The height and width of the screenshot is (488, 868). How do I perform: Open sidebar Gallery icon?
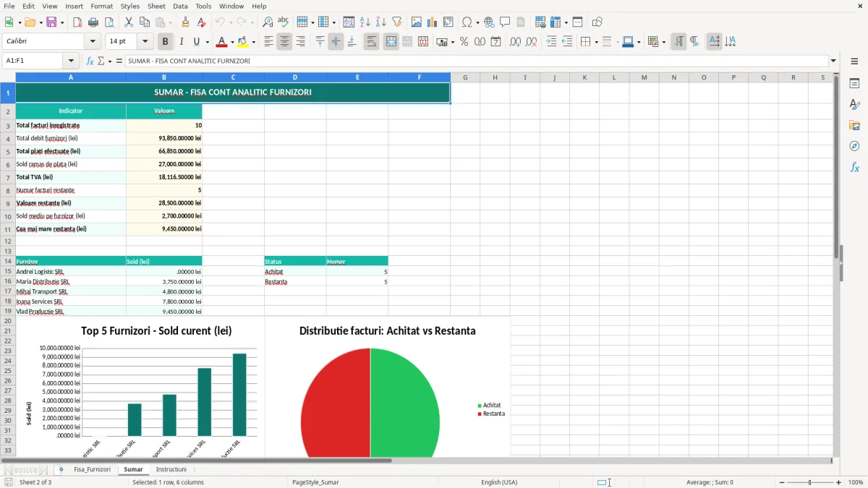click(854, 125)
